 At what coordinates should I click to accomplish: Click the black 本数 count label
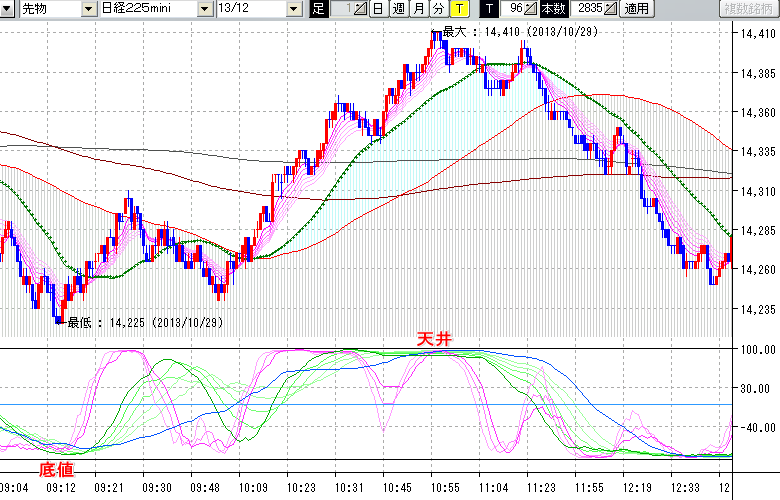552,9
